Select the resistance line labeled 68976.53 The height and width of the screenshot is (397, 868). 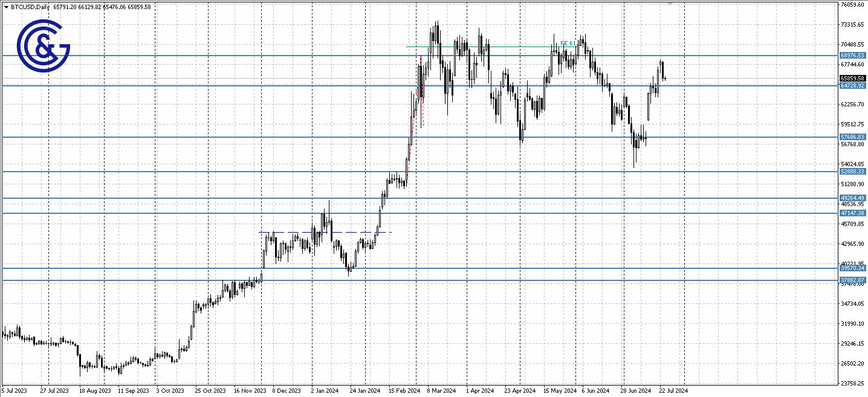click(852, 54)
